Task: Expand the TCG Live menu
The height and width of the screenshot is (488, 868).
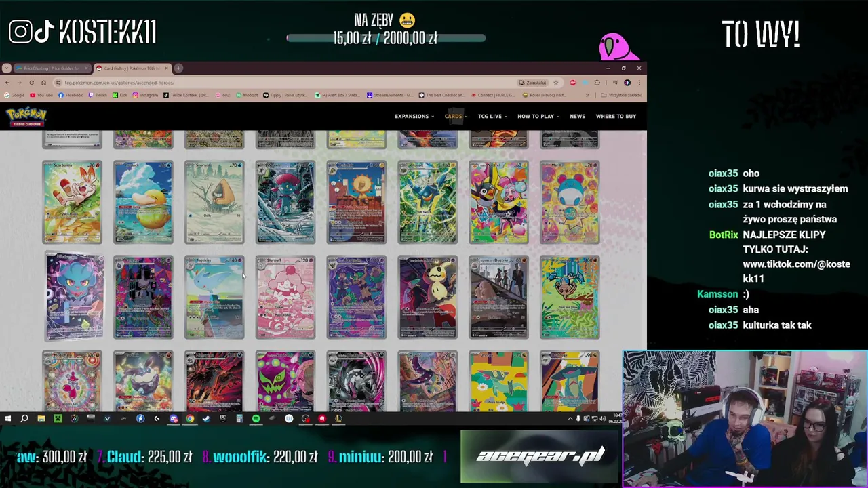Action: (492, 117)
